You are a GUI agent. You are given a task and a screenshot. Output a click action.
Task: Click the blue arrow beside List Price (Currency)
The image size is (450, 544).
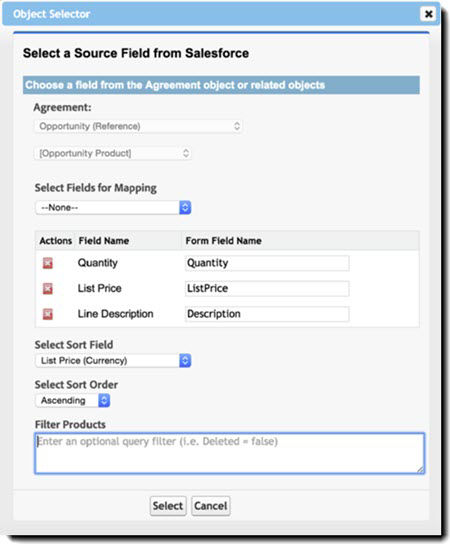pos(185,360)
